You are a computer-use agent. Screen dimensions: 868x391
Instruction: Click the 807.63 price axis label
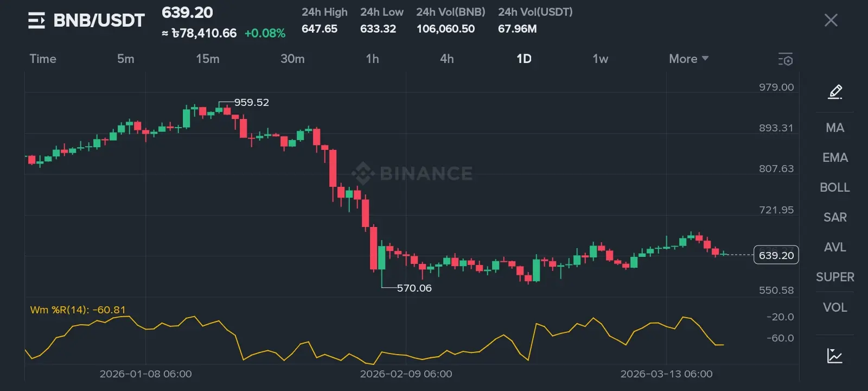pyautogui.click(x=776, y=169)
